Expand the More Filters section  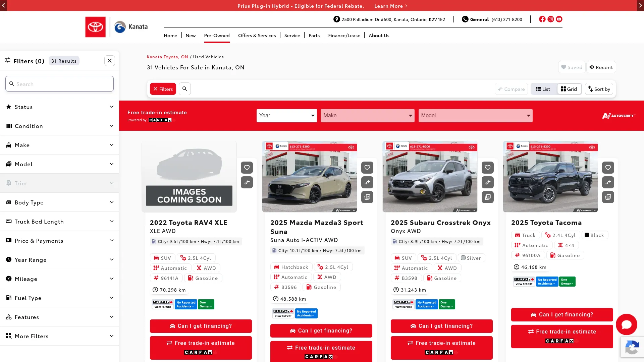59,336
